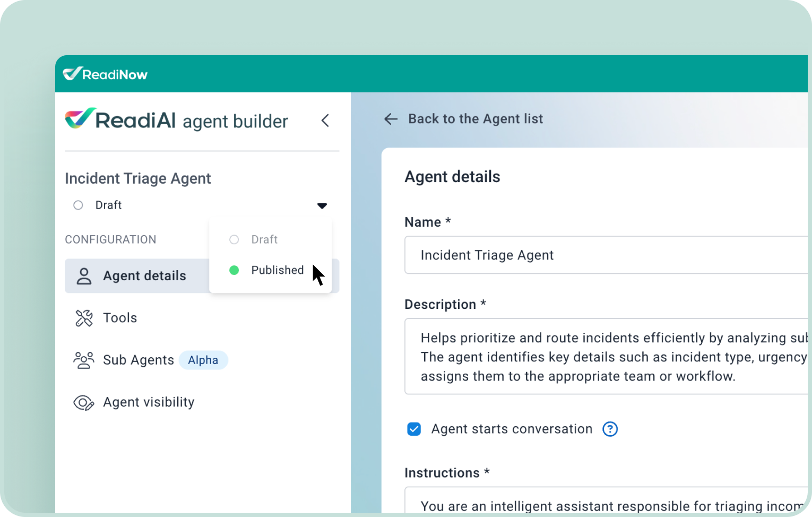Click the current Draft status radio indicator

click(x=78, y=205)
